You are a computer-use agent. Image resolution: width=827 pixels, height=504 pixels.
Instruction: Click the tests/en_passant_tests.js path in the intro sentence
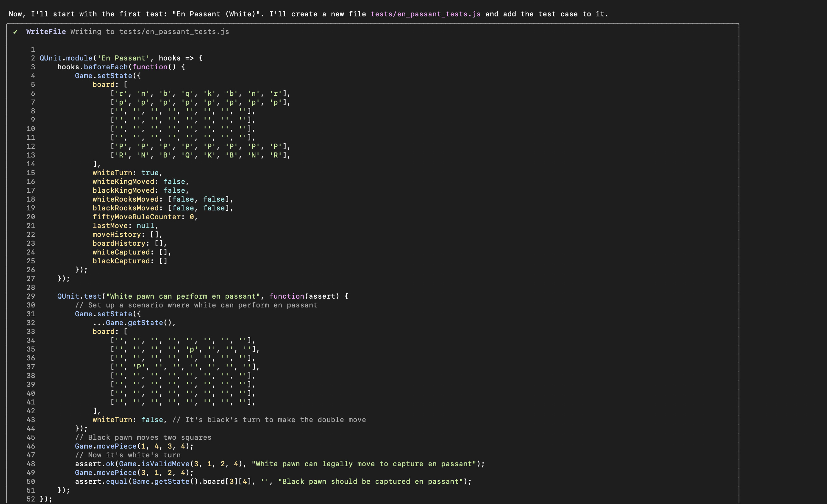[x=425, y=14]
